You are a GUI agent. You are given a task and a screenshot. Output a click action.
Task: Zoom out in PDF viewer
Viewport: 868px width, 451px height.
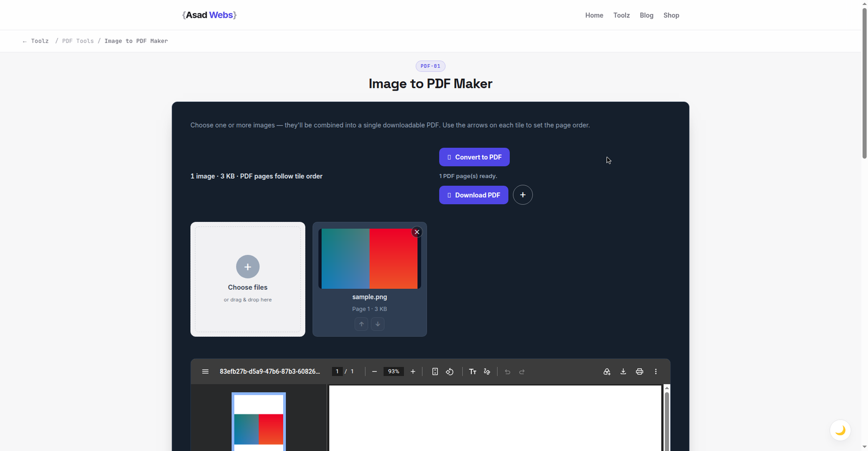tap(374, 371)
